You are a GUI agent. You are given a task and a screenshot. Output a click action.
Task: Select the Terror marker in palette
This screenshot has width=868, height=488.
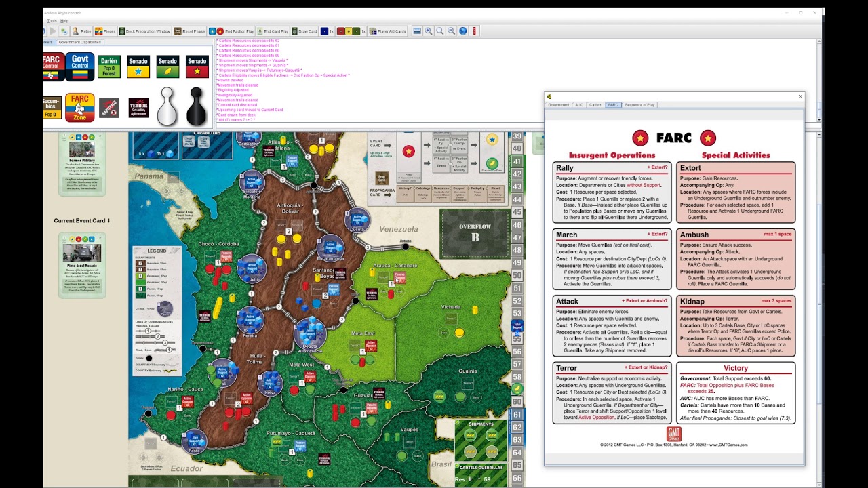click(x=138, y=108)
